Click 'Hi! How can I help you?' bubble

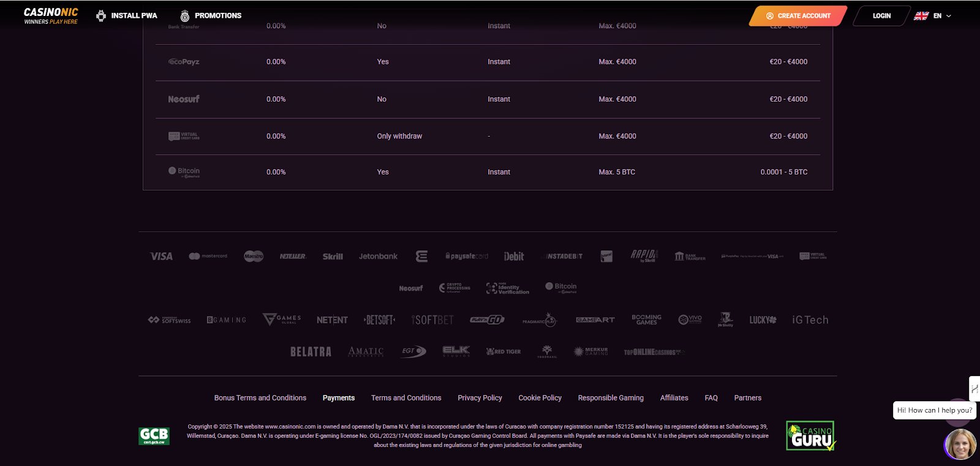[935, 410]
